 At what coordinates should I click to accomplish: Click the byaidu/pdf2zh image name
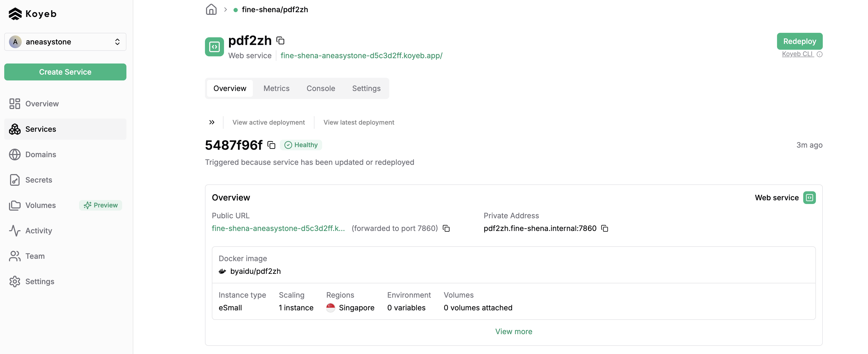click(255, 271)
